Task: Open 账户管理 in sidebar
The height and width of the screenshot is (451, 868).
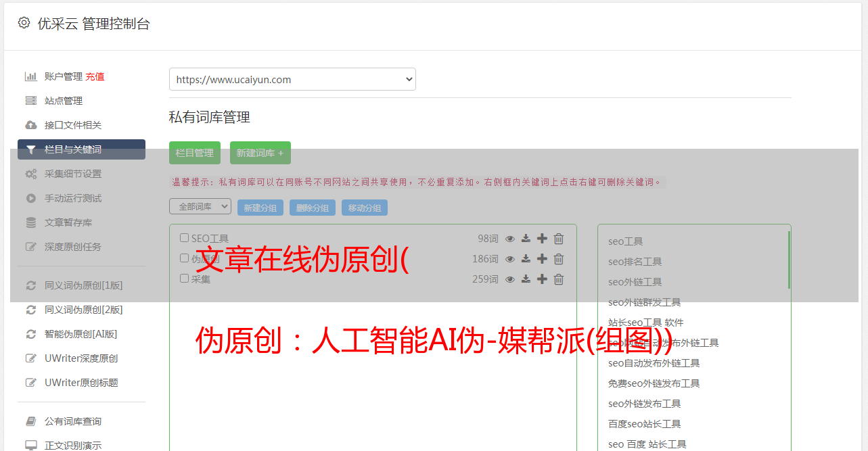Action: [64, 76]
